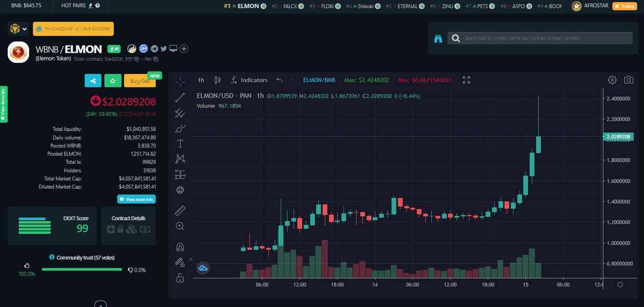Open the chart patterns tool

coord(180,159)
